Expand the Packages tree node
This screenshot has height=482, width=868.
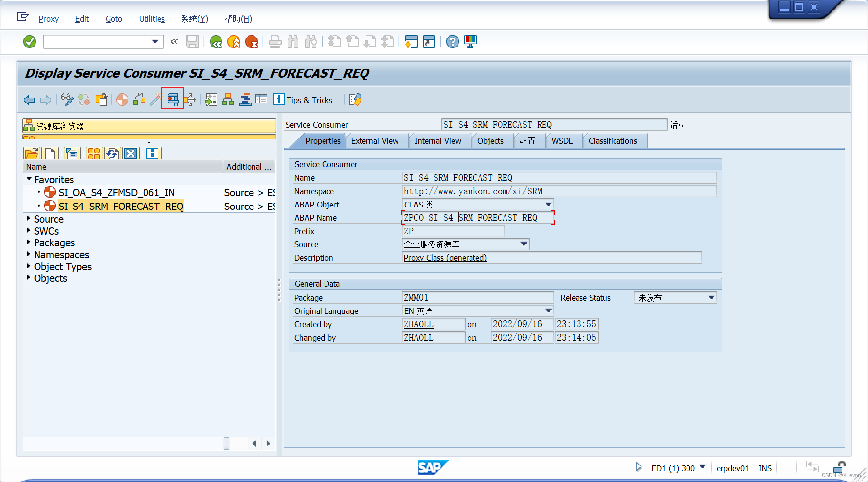click(x=29, y=242)
